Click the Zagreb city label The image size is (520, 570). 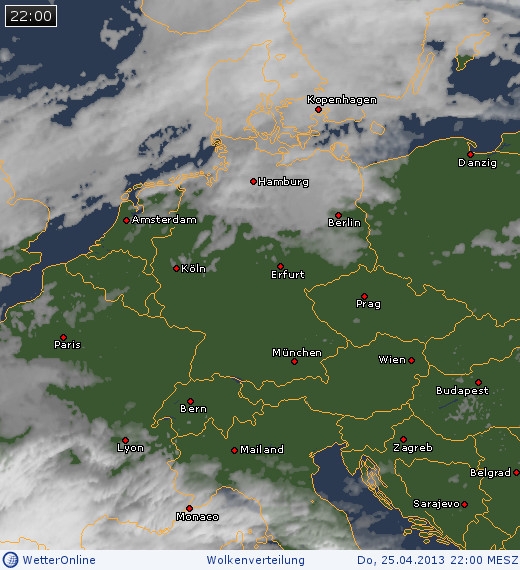pos(413,447)
